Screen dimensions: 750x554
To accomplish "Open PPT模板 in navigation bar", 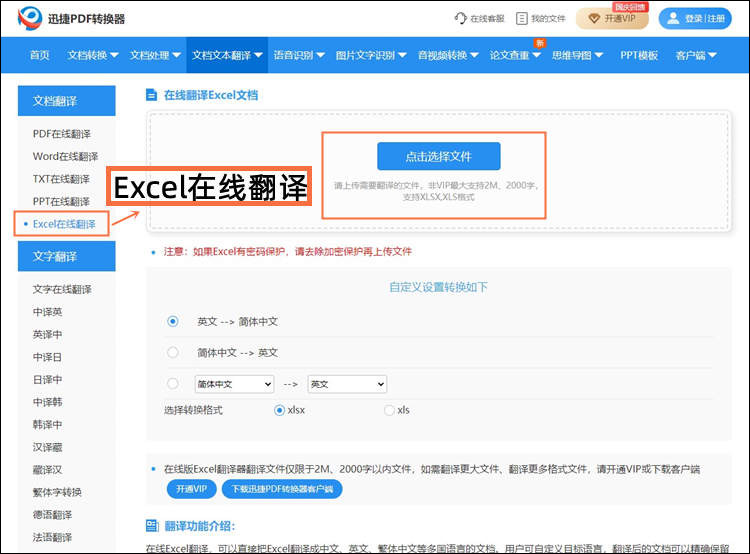I will tap(639, 55).
